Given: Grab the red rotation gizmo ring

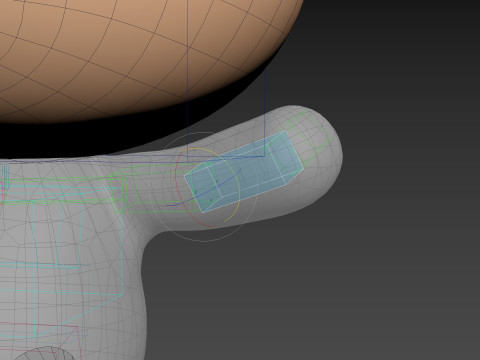Looking at the screenshot, I should tap(176, 187).
